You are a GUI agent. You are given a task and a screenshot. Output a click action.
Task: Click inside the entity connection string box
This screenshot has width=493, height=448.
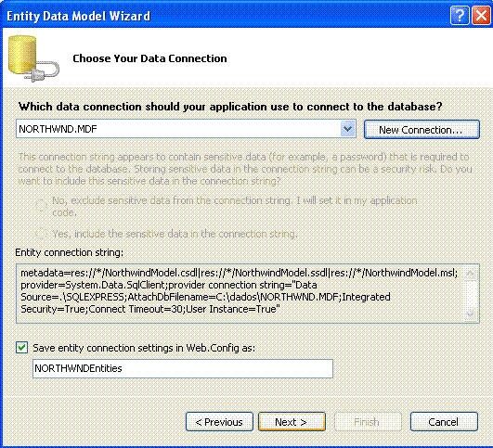(x=239, y=293)
